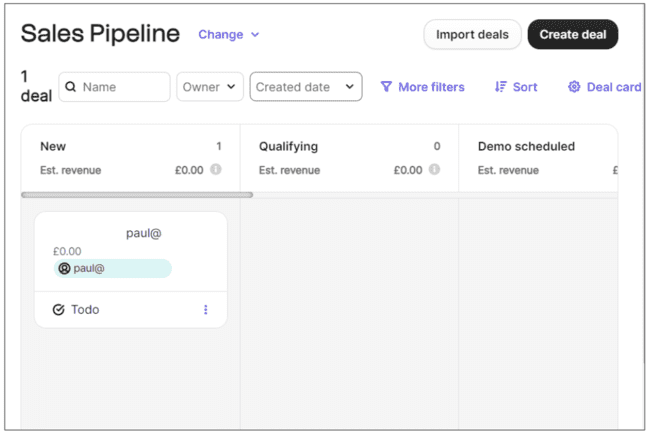Screen dimensions: 650x436
Task: Select the New stage column header
Action: click(53, 146)
